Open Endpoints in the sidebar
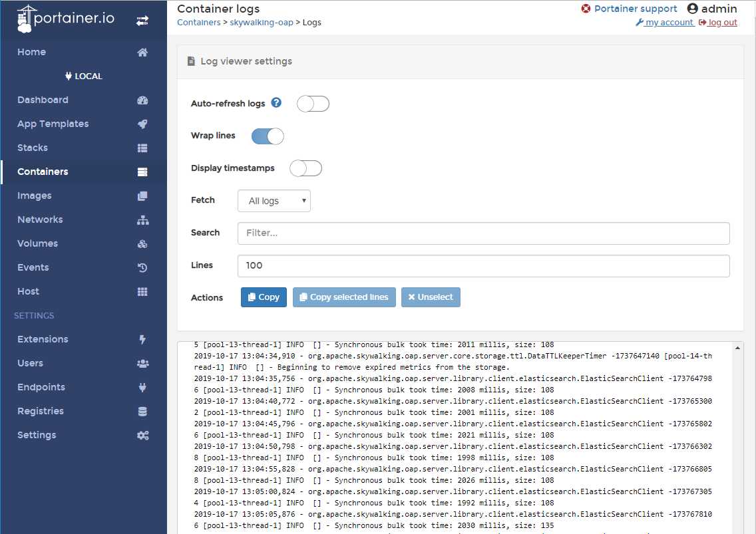The image size is (756, 534). tap(83, 387)
